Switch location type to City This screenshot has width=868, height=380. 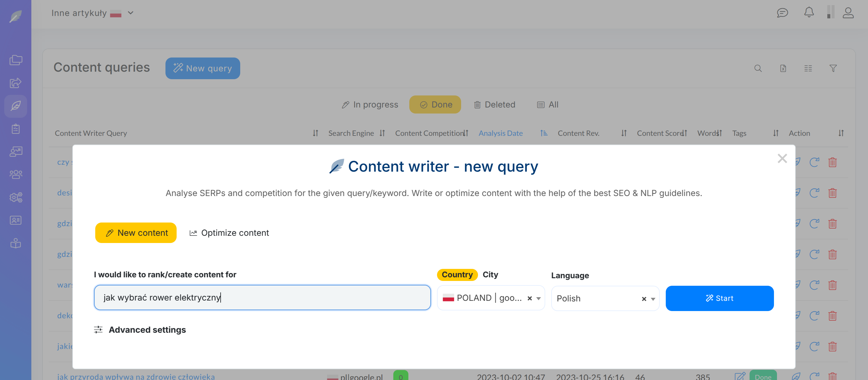pos(490,275)
